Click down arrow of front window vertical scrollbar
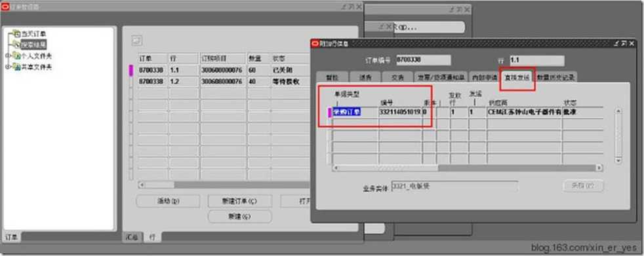This screenshot has height=256, width=644. 618,161
